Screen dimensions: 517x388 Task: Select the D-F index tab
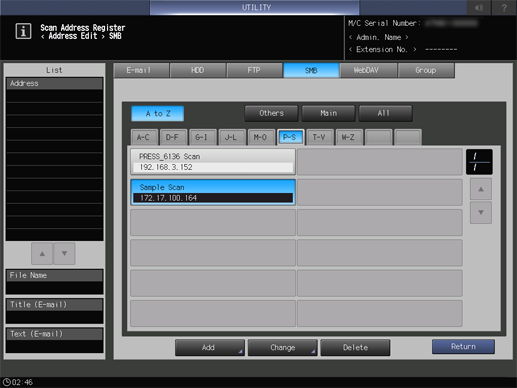coord(173,137)
